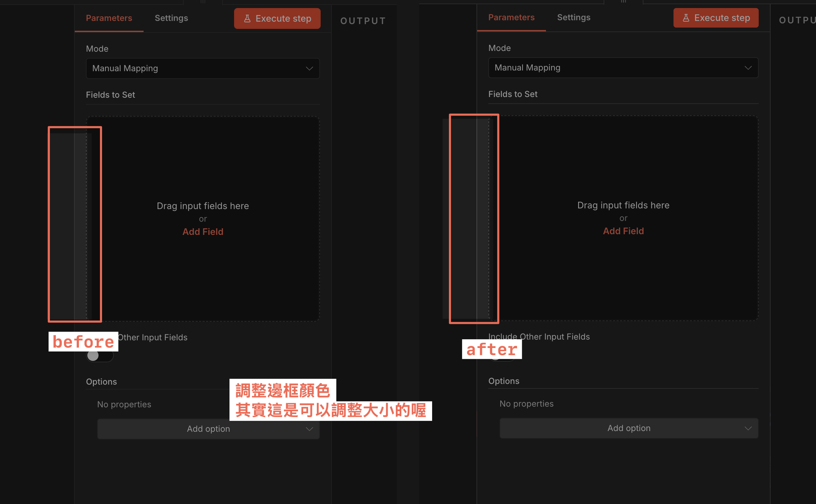Image resolution: width=816 pixels, height=504 pixels.
Task: Grab the panel drag handle above right Parameters tab
Action: 624,2
